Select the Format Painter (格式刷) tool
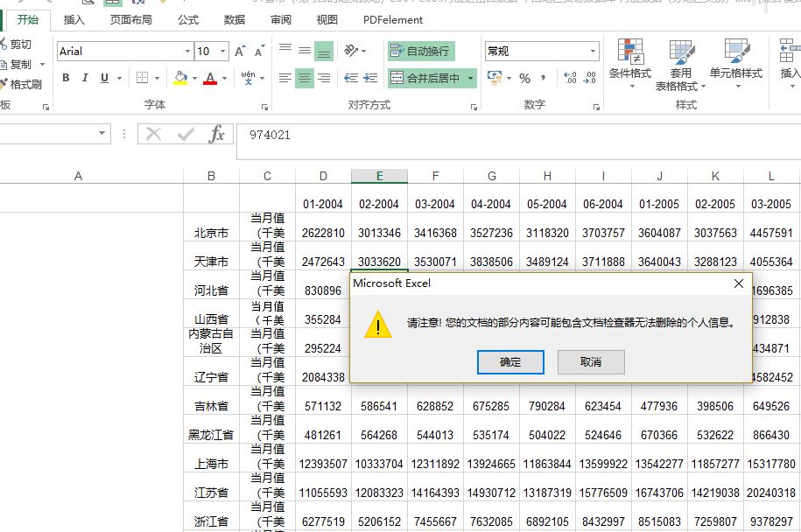The height and width of the screenshot is (532, 801). [20, 84]
